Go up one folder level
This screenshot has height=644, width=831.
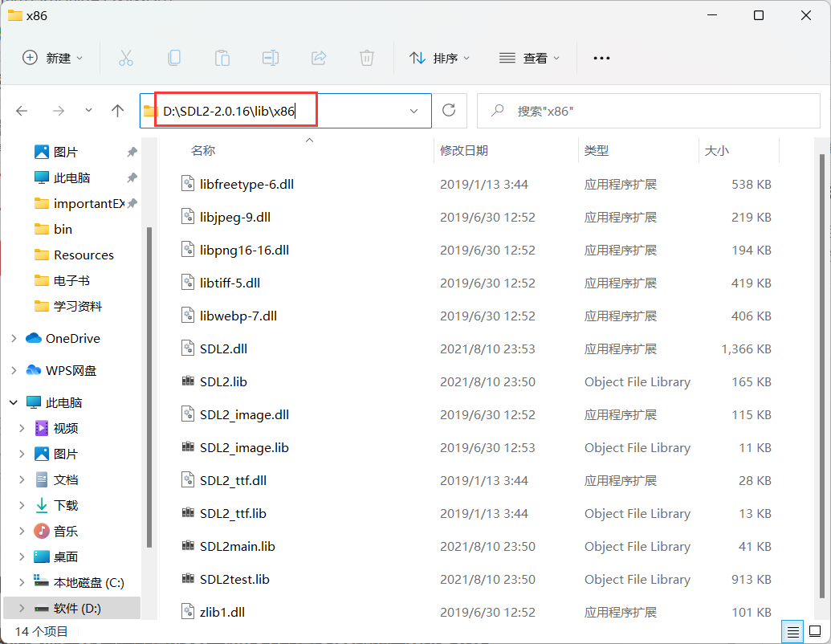(x=118, y=111)
